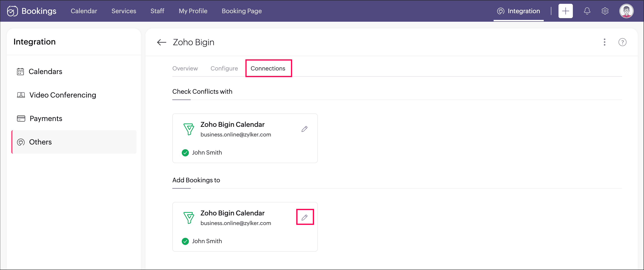Click Zoho Bigin Calendar title under Check Conflicts

[x=232, y=124]
